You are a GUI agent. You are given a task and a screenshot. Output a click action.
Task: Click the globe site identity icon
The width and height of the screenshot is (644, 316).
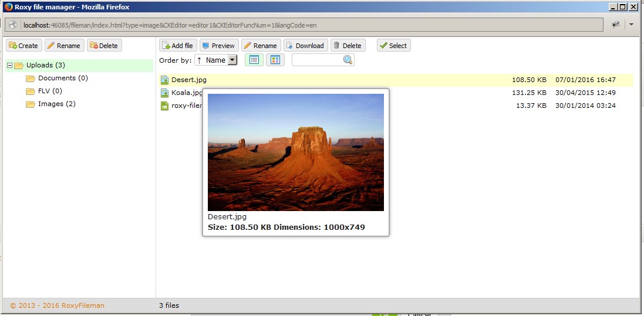(13, 25)
